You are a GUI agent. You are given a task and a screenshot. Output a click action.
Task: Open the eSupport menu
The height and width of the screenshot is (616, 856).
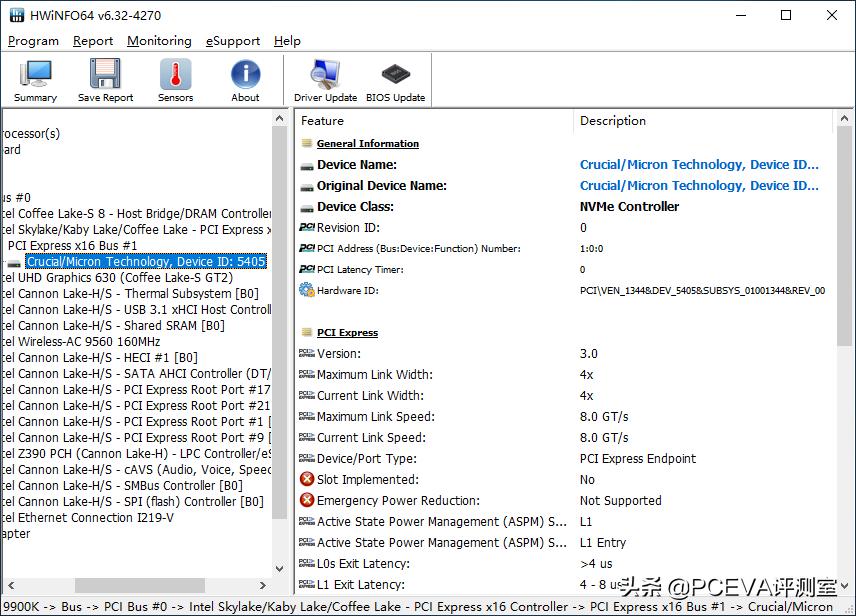[x=233, y=41]
